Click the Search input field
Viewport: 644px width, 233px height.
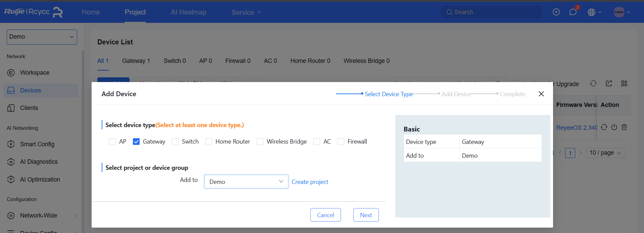tap(493, 12)
